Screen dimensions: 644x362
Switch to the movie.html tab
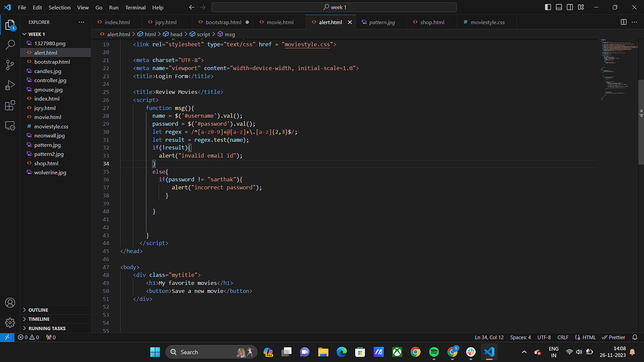(x=278, y=22)
